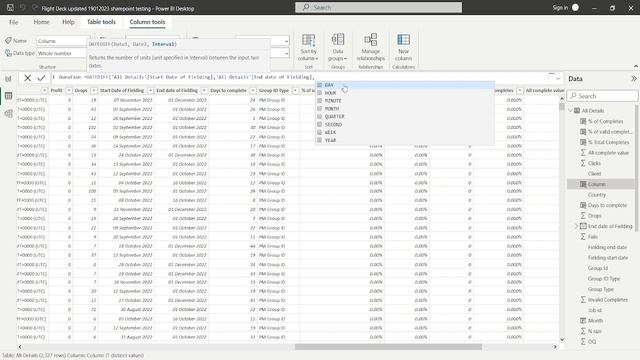Switch to Model view in left sidebar
640x360 pixels.
coord(8,113)
